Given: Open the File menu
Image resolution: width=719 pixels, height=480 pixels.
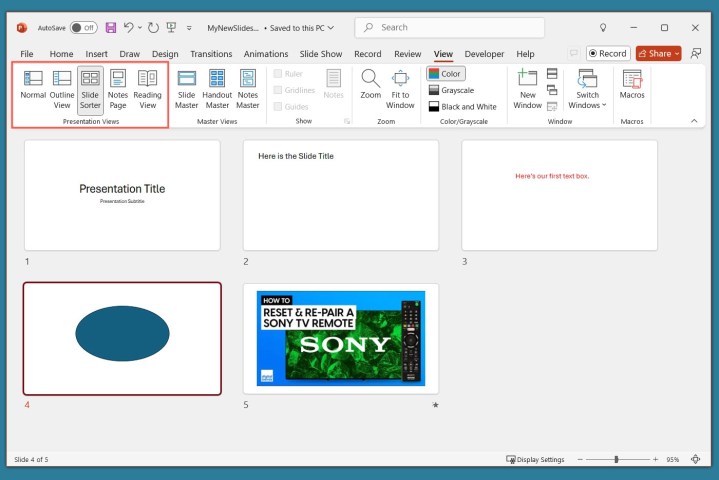Looking at the screenshot, I should coord(27,54).
